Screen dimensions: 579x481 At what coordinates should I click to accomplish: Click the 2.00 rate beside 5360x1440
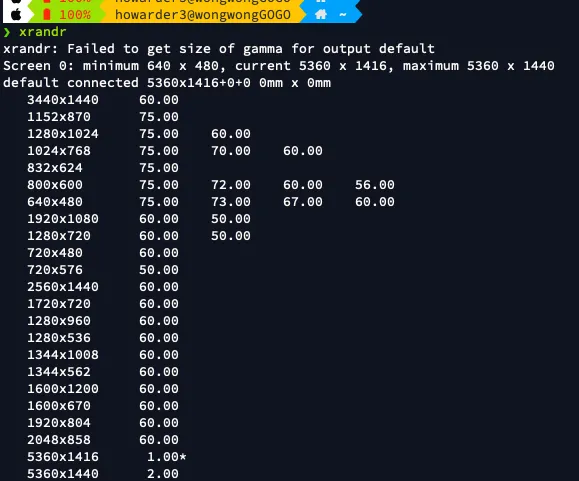[x=163, y=473]
